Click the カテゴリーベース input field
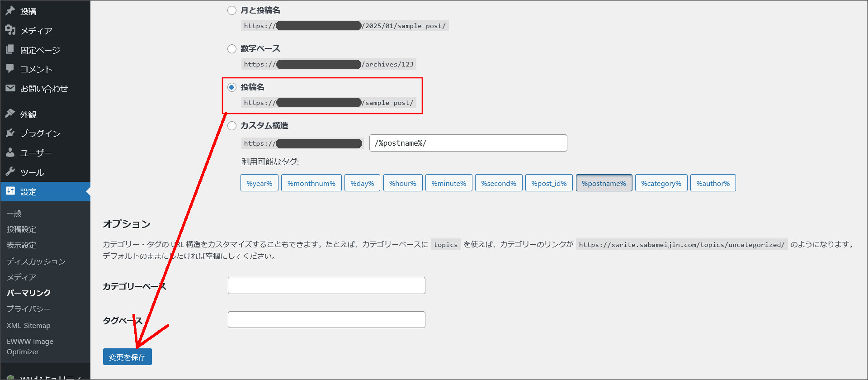The width and height of the screenshot is (868, 380). coord(326,285)
